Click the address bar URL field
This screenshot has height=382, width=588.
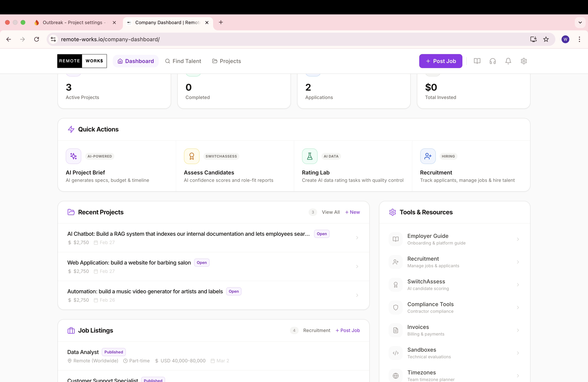pos(110,39)
